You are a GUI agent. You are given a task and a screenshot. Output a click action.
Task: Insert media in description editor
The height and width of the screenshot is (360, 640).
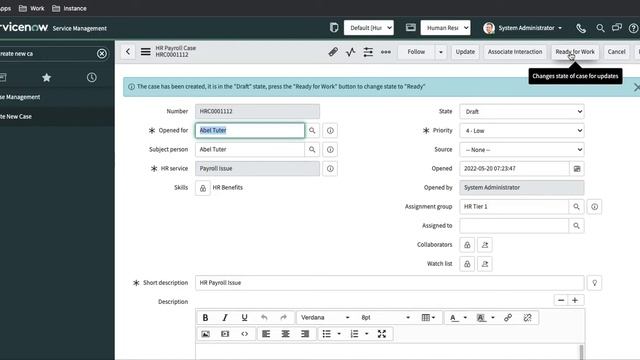225,334
